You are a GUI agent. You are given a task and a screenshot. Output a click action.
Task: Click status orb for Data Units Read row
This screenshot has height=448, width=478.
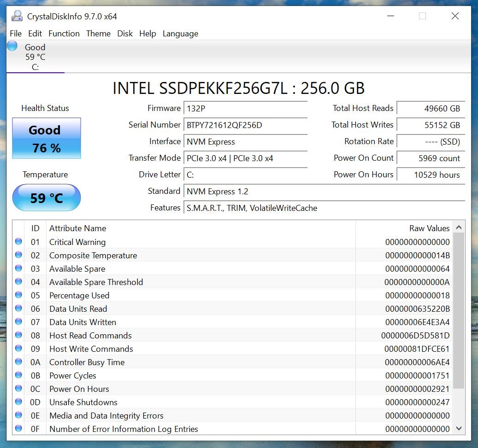coord(18,308)
